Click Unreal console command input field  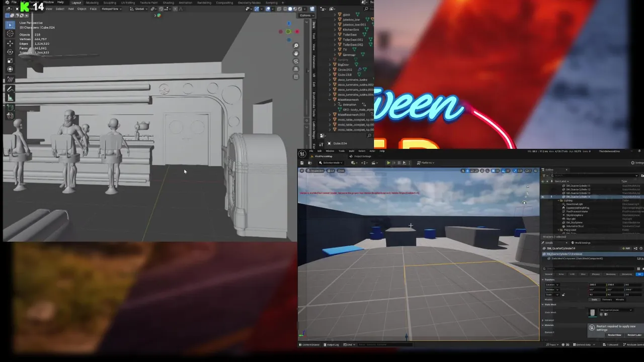[385, 344]
